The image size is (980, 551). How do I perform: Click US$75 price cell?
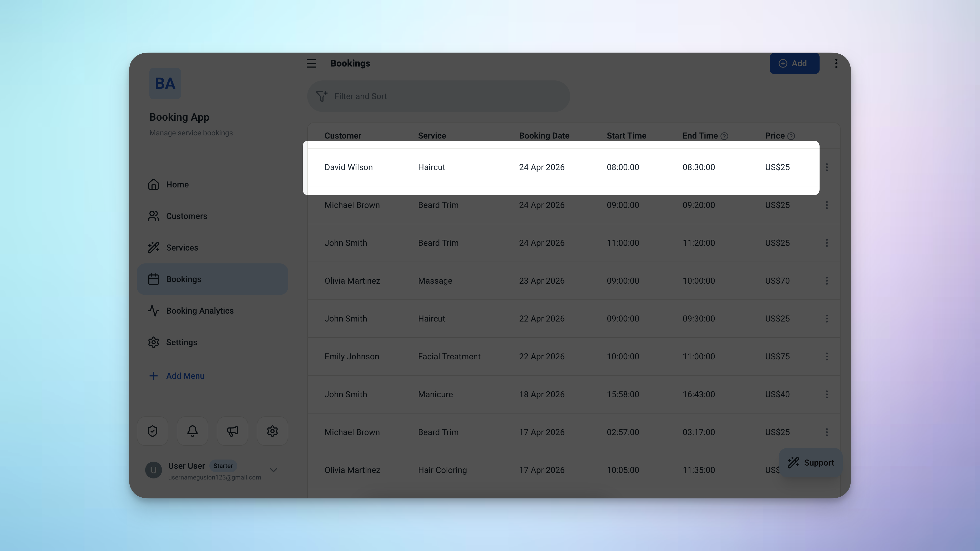777,357
